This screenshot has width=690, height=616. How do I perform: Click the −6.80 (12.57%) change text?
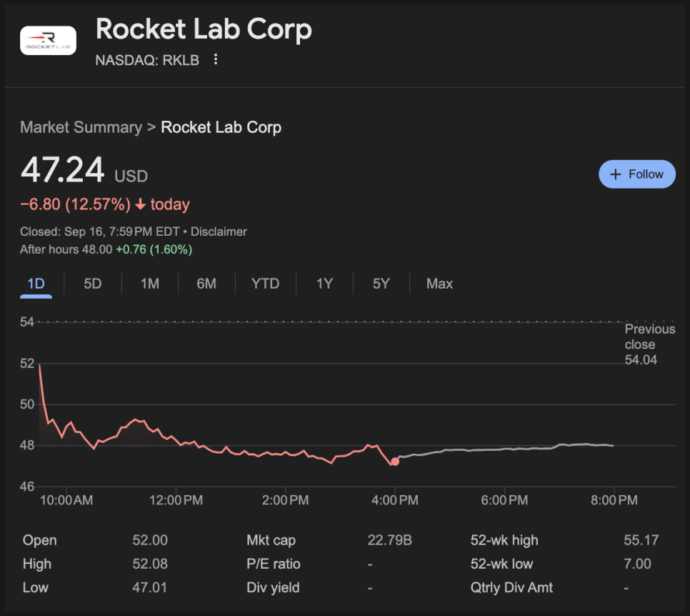[76, 204]
